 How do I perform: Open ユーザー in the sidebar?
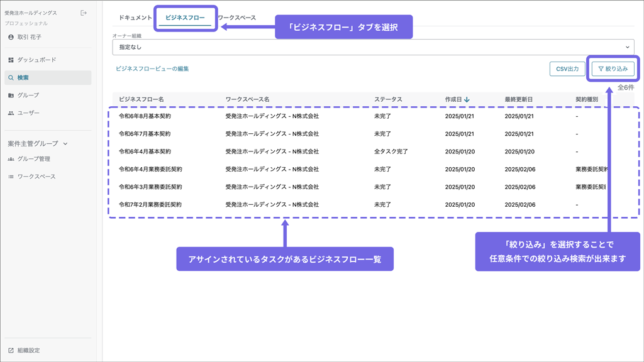[48, 113]
